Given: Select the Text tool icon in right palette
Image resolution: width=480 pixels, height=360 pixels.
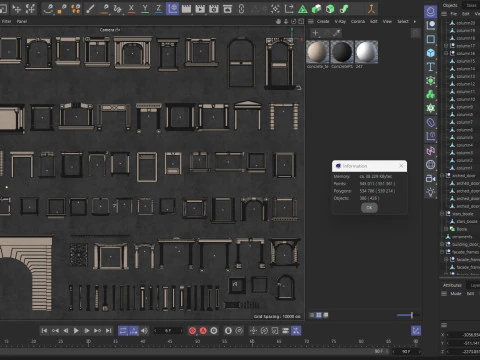Looking at the screenshot, I should [431, 67].
